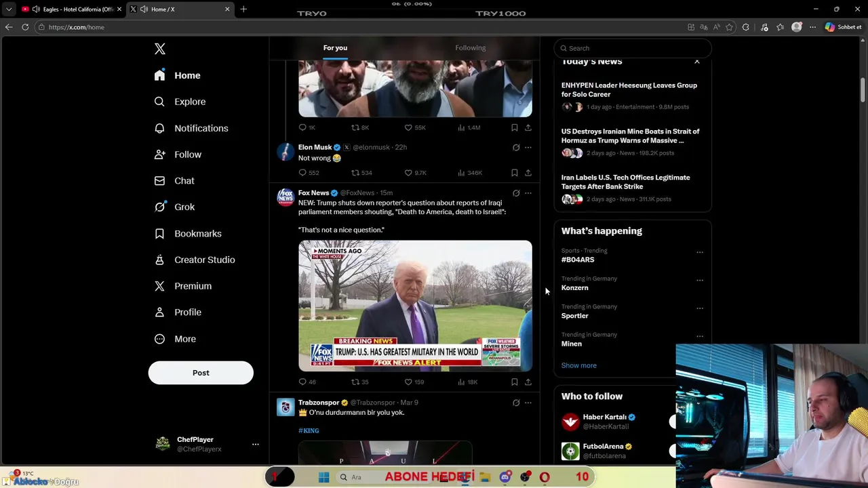Share the Elon Musk post
Viewport: 868px width, 488px height.
[x=528, y=173]
